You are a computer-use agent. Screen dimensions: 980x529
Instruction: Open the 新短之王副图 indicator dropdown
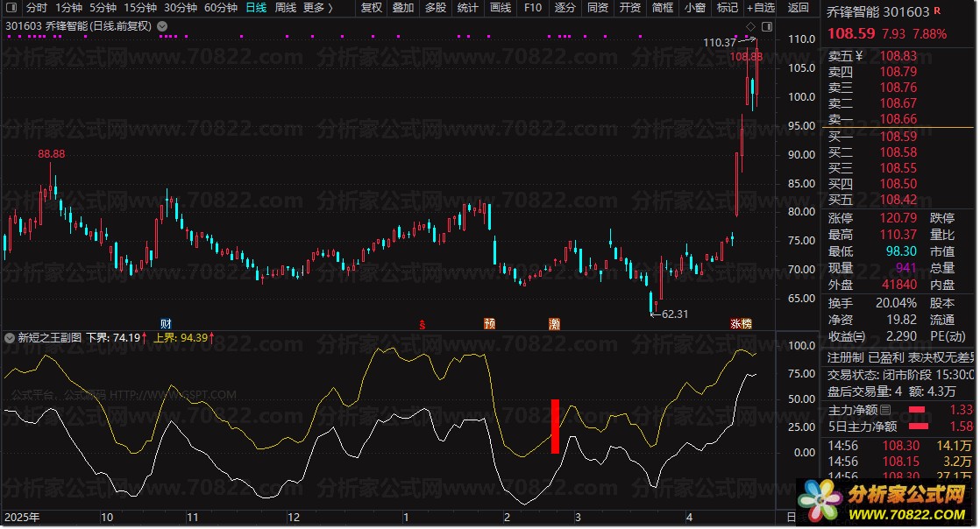pyautogui.click(x=10, y=338)
